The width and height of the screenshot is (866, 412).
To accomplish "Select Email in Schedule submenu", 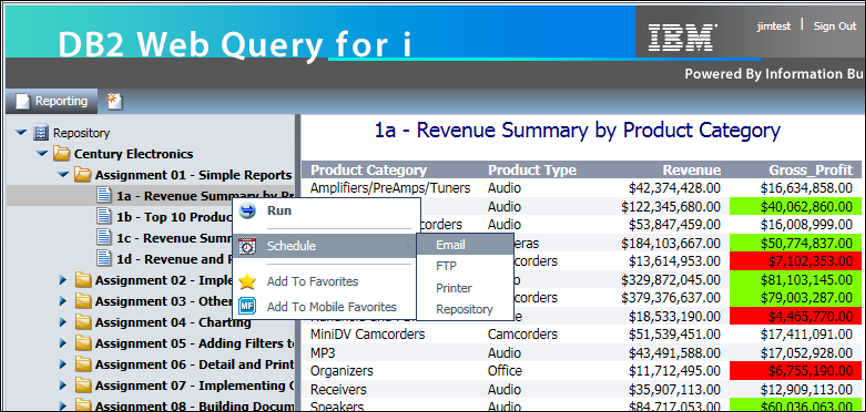I will (465, 245).
